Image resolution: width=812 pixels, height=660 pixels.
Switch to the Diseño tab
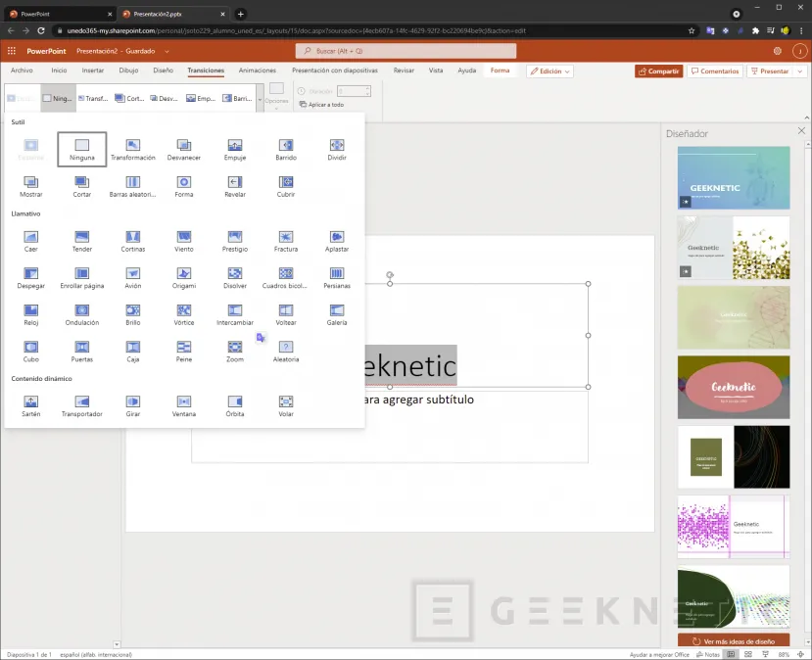click(164, 71)
